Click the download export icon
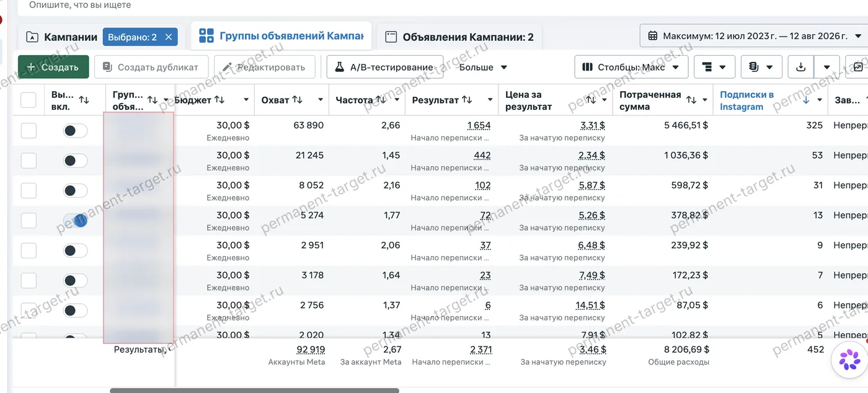This screenshot has height=393, width=868. 800,67
